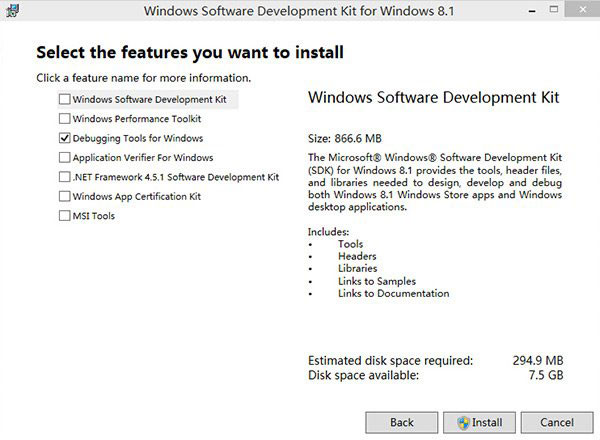This screenshot has width=600, height=440.
Task: Click the Libraries entry in Includes list
Action: pos(358,269)
